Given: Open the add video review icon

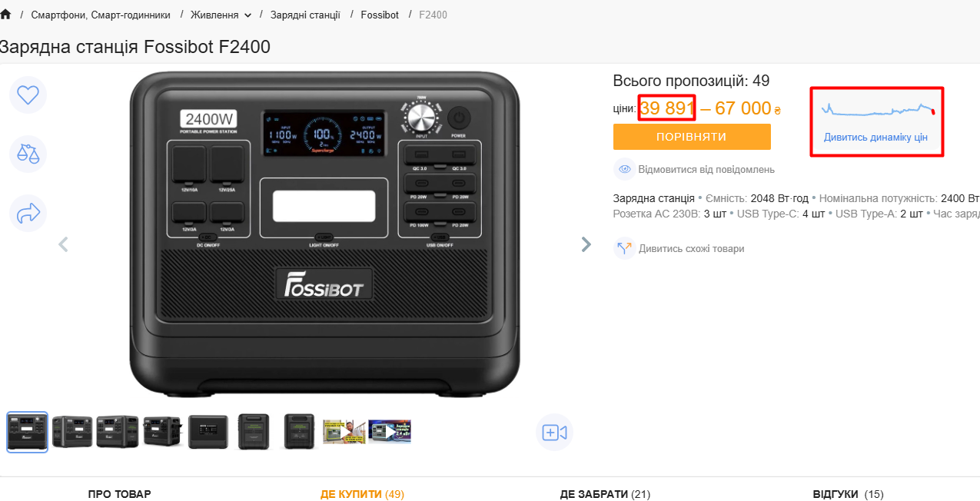Looking at the screenshot, I should point(554,433).
